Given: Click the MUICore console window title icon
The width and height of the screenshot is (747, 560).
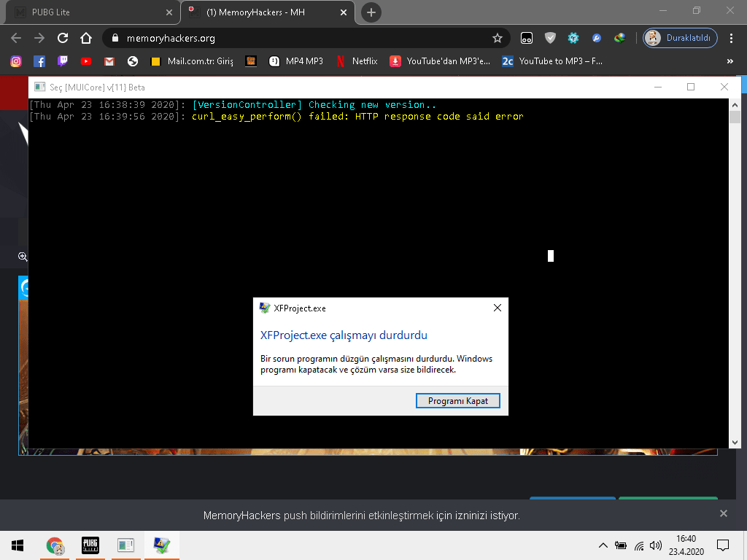Looking at the screenshot, I should [x=40, y=87].
